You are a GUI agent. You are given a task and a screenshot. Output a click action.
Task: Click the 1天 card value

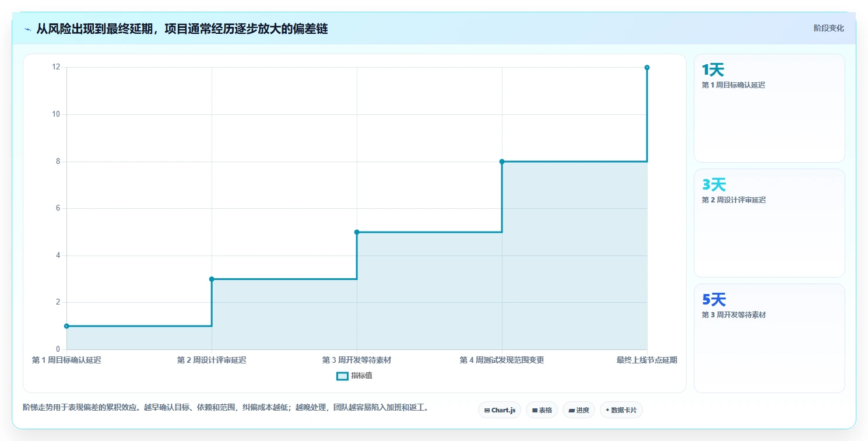point(713,70)
